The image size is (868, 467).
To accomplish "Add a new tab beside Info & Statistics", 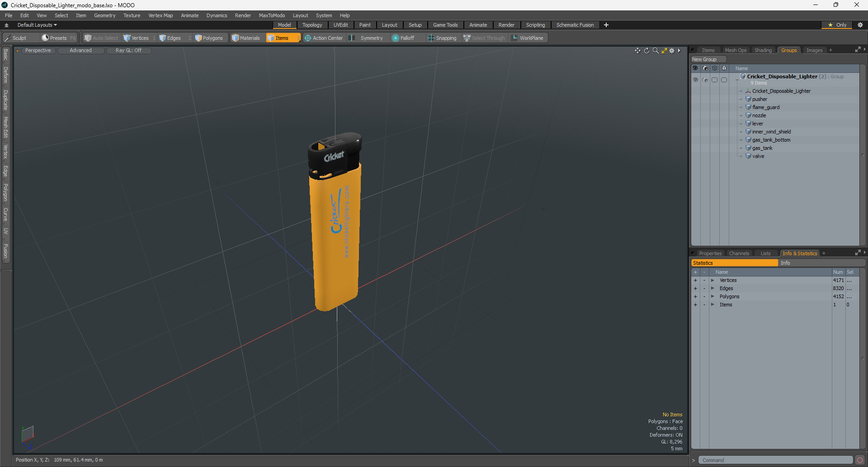I will click(x=824, y=253).
